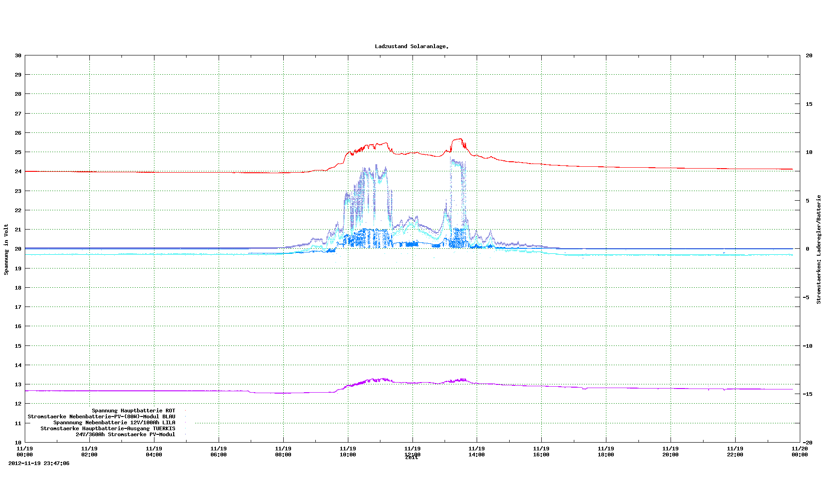Click the '11/19 06:00' time axis label
The width and height of the screenshot is (825, 504).
(x=218, y=451)
